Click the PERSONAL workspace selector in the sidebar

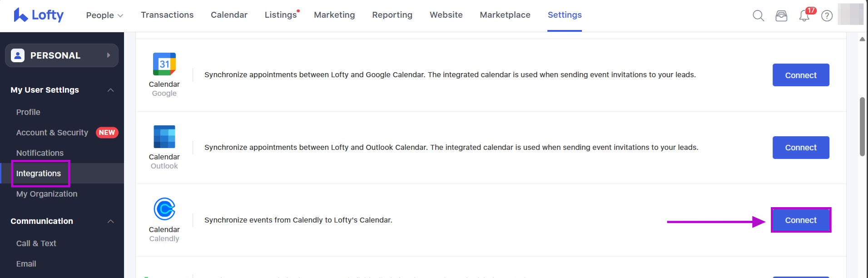[61, 55]
